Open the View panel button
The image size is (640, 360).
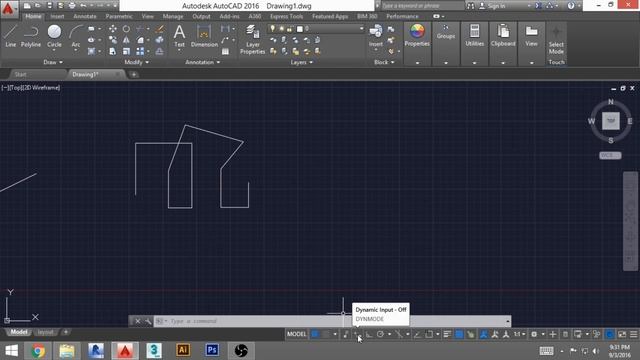pos(531,35)
